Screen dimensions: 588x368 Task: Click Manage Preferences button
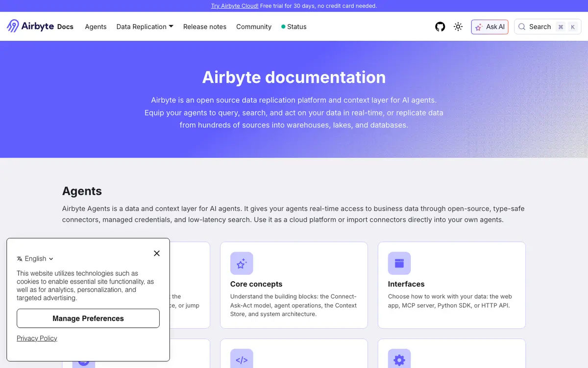(x=88, y=318)
